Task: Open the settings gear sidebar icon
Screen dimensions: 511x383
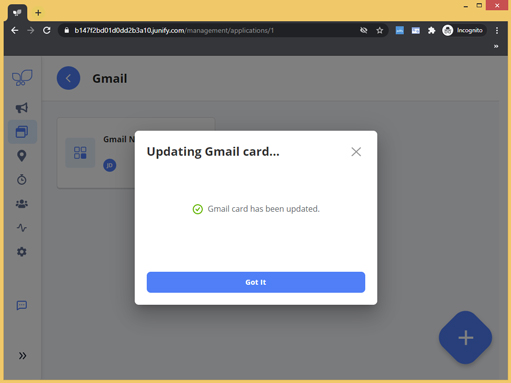Action: [x=22, y=252]
